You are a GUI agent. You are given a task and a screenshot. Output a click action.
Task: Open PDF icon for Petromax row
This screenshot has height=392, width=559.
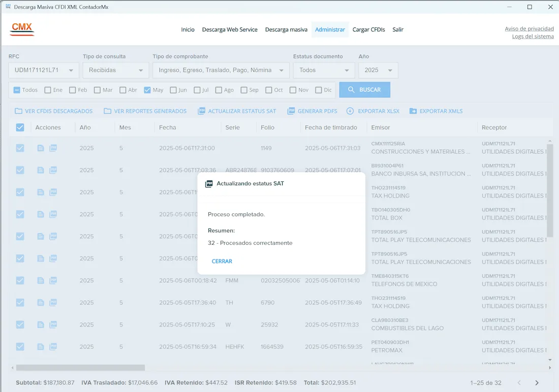[53, 346]
